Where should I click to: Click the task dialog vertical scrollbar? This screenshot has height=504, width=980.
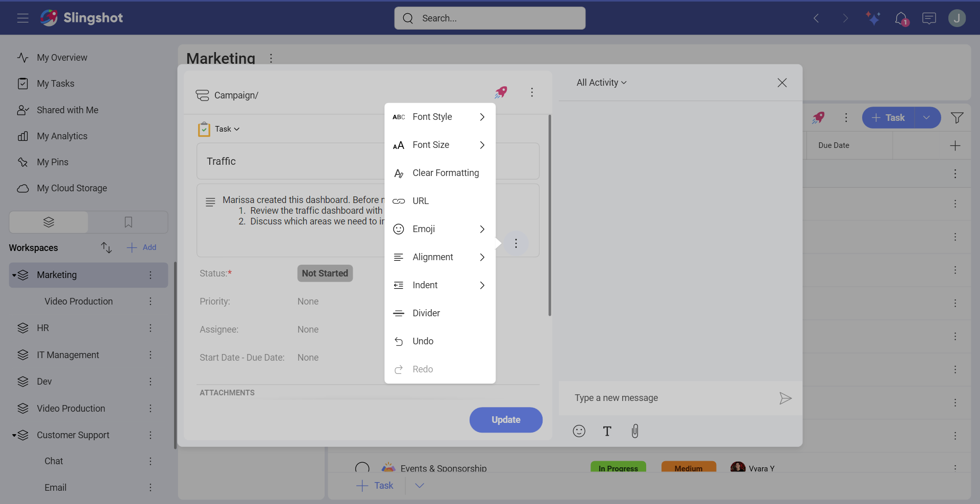[x=550, y=215]
